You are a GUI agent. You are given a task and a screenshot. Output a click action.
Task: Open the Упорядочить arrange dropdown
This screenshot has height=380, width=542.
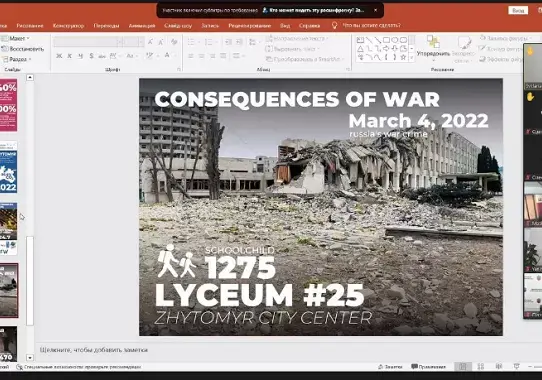[433, 48]
